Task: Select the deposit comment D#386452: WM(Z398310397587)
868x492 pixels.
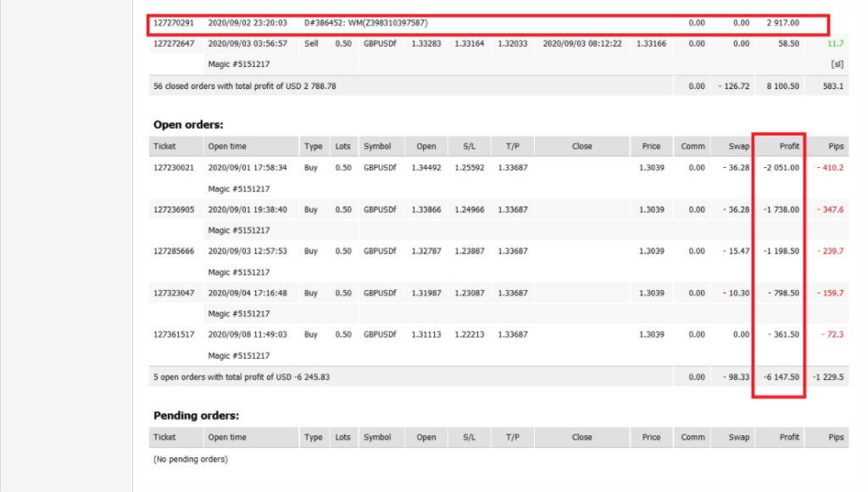Action: coord(366,23)
